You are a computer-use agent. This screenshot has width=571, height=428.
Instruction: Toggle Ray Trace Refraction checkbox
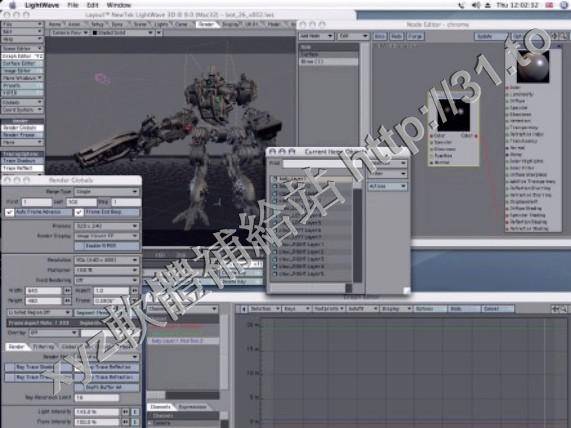point(107,377)
